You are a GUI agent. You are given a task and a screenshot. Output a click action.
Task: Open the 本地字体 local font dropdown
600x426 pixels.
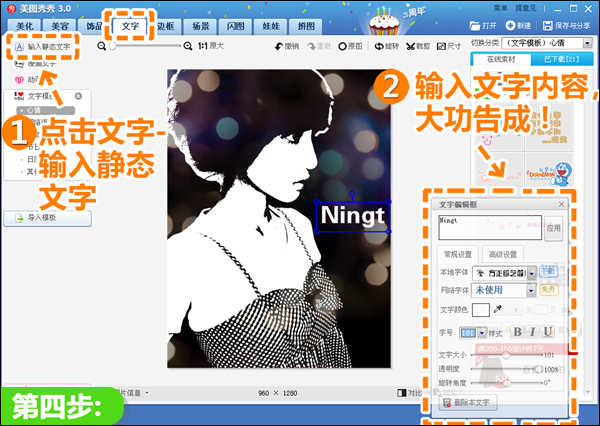532,273
